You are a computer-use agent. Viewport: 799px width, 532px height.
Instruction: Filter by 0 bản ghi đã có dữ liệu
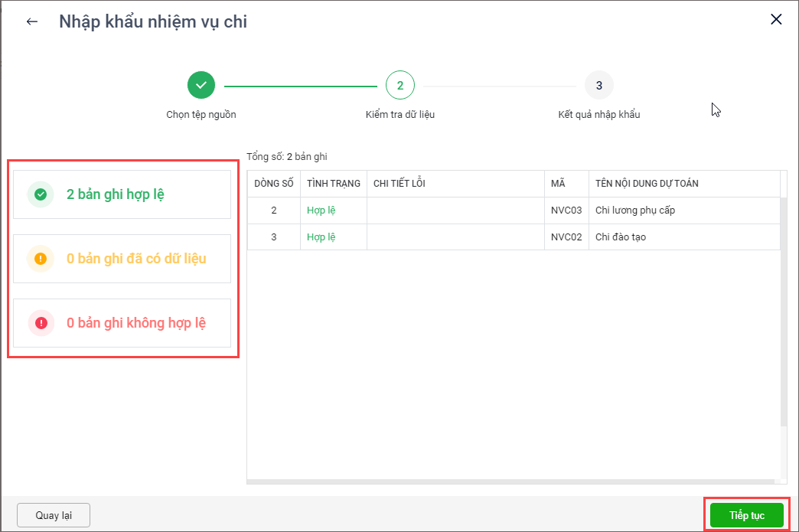click(136, 259)
